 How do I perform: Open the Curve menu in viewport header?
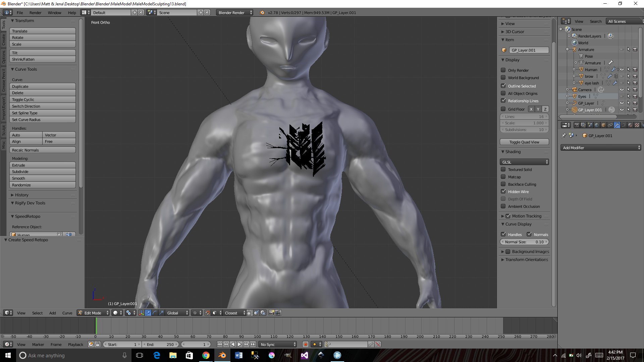click(67, 313)
